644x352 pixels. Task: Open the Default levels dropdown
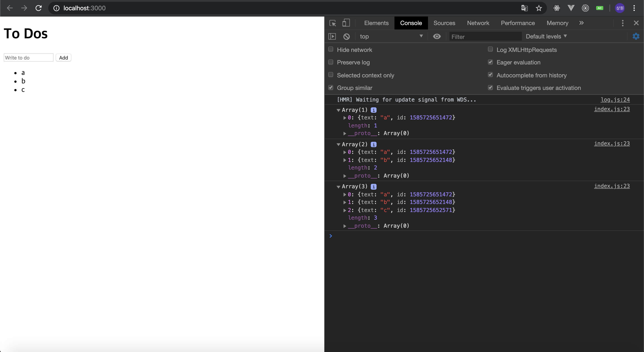[546, 36]
